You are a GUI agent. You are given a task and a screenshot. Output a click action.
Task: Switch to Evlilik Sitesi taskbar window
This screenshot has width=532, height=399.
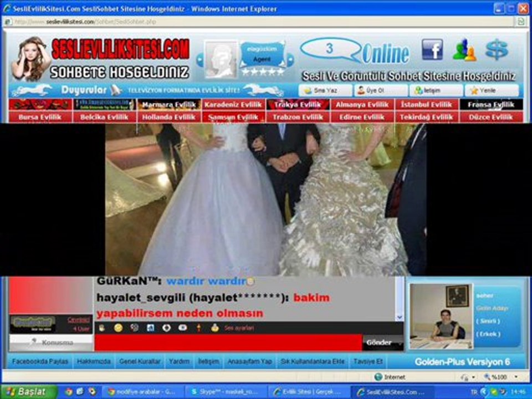click(x=308, y=392)
